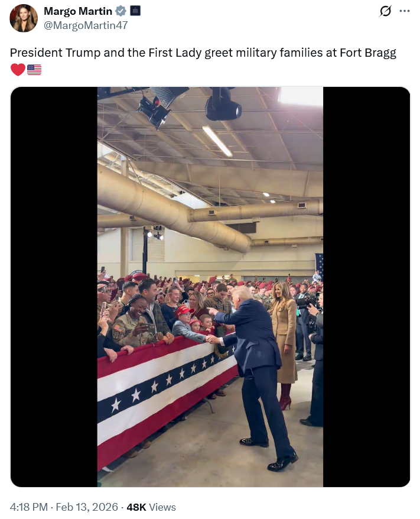Click the ceiling spotlight in the video
Screen dimensions: 420x519
click(222, 105)
